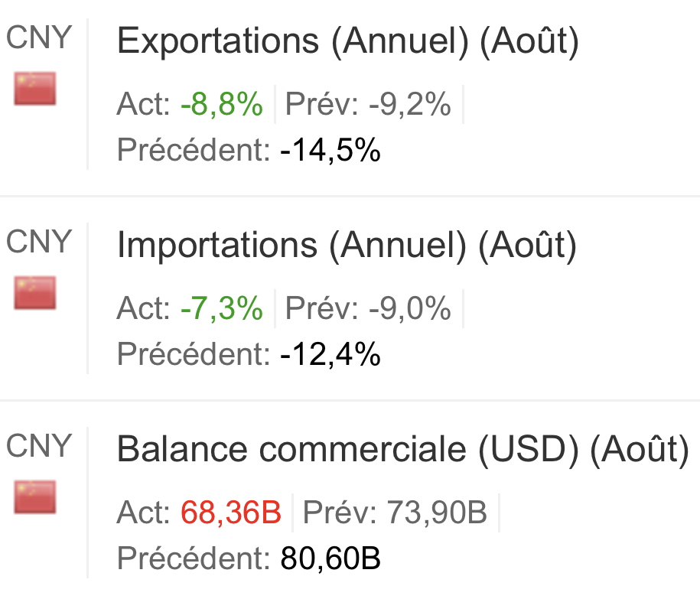Open Importations (Annuel) (Août) event title
700x599 pixels.
(x=347, y=246)
